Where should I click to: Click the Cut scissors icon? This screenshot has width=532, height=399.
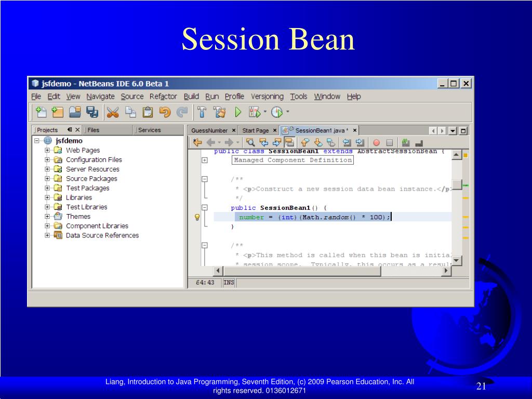[113, 112]
